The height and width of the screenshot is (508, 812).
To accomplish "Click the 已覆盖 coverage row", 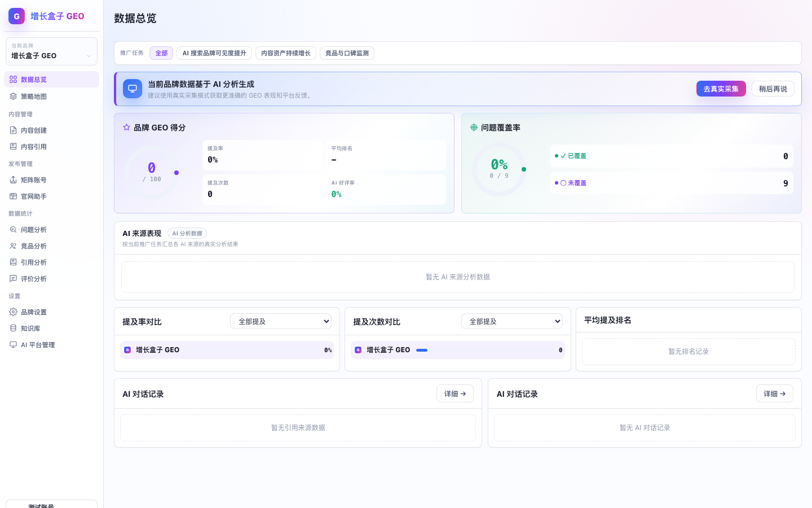I will (671, 156).
